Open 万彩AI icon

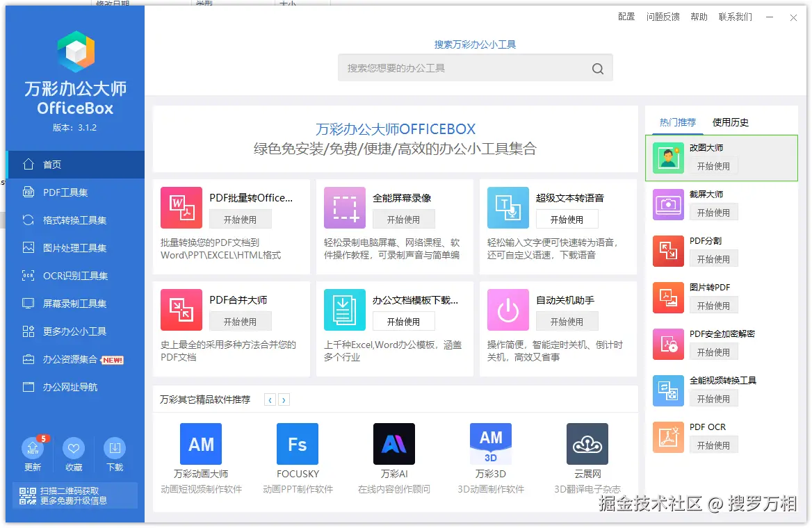tap(394, 444)
